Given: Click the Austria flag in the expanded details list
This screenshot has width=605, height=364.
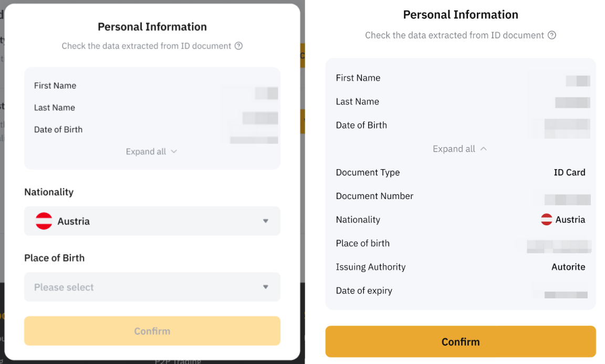Looking at the screenshot, I should tap(547, 220).
